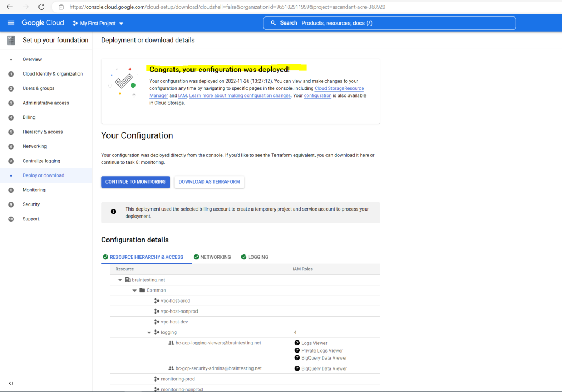Click step 8 number badge next to Monitoring

pos(11,190)
